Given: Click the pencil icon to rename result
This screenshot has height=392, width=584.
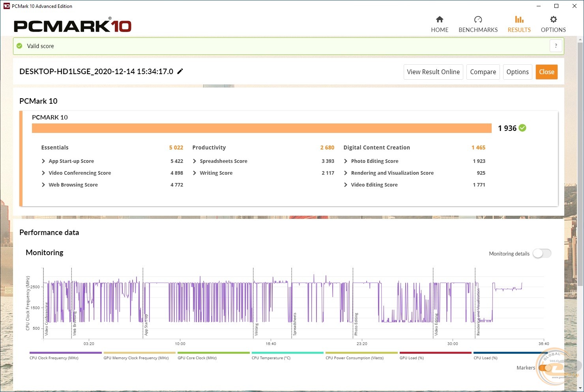Looking at the screenshot, I should pos(180,71).
